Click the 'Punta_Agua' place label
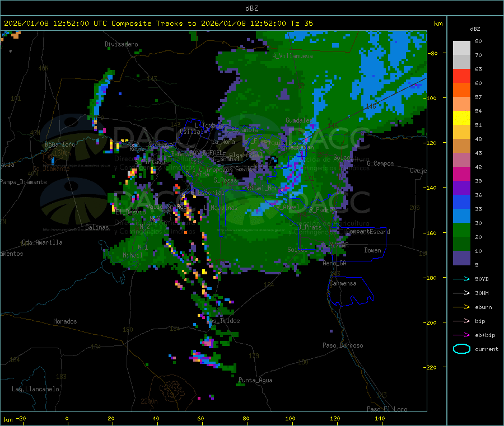This screenshot has width=504, height=426. click(255, 380)
